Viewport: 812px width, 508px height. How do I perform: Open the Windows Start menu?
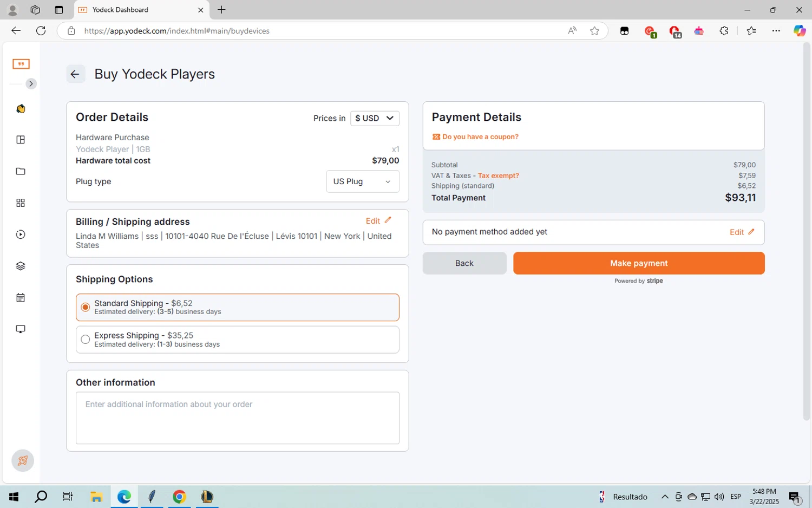14,497
